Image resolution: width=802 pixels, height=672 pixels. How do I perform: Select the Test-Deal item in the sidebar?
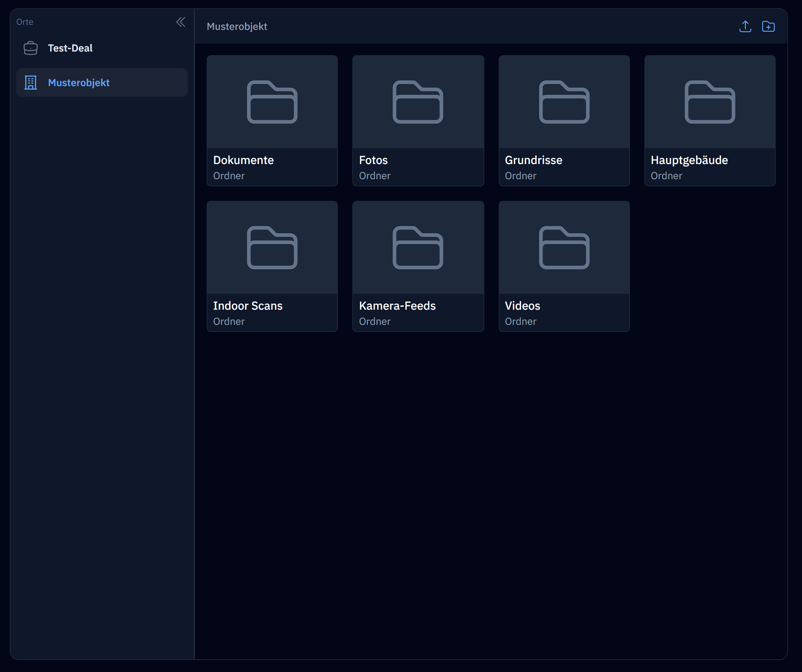point(70,48)
